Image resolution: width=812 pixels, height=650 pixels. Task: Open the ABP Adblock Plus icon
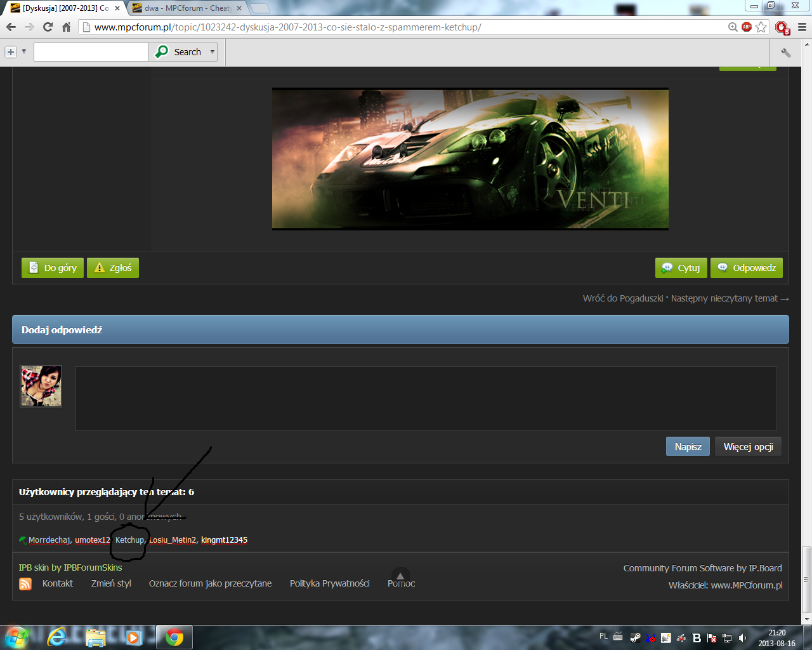(x=747, y=27)
